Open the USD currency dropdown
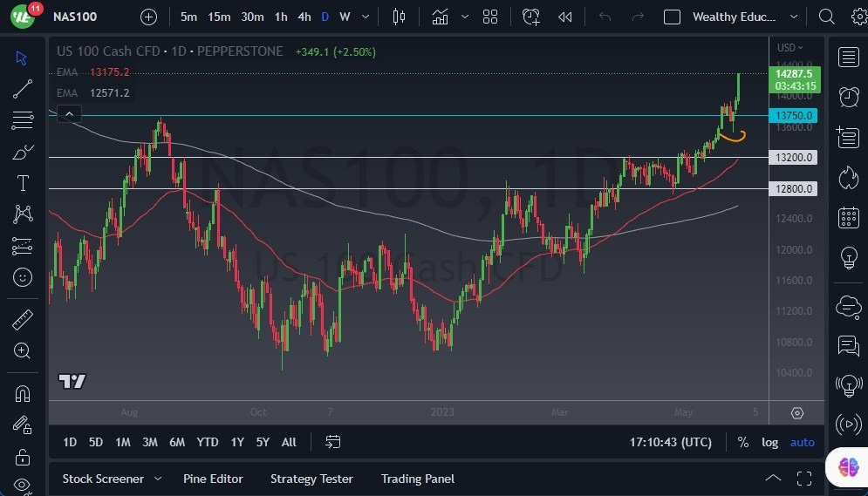 coord(790,48)
